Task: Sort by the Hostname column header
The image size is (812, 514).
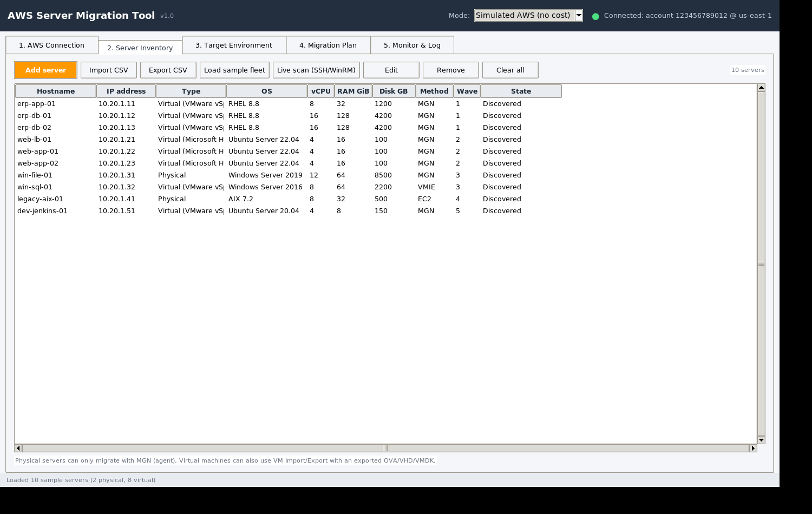Action: [x=56, y=91]
